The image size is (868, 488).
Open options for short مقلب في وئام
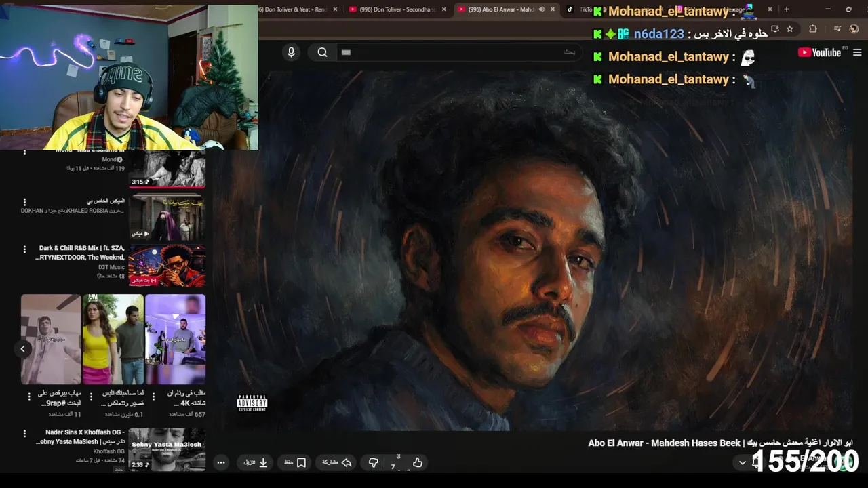point(154,396)
